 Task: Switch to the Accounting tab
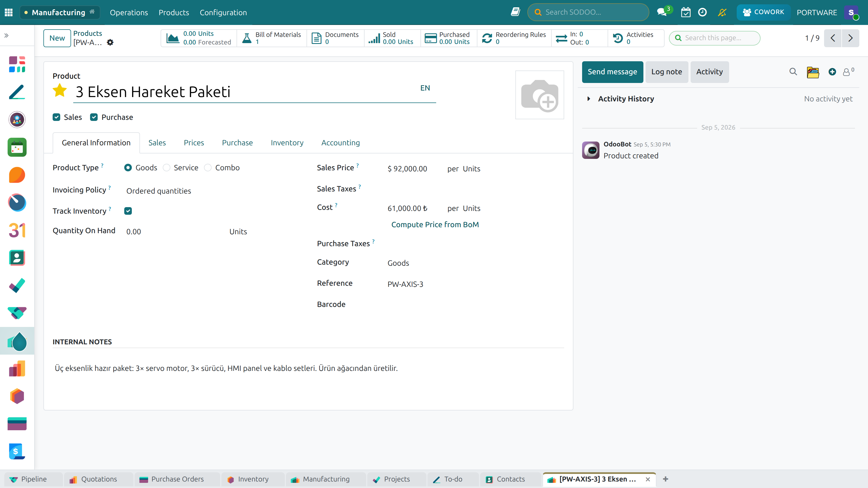pyautogui.click(x=340, y=143)
